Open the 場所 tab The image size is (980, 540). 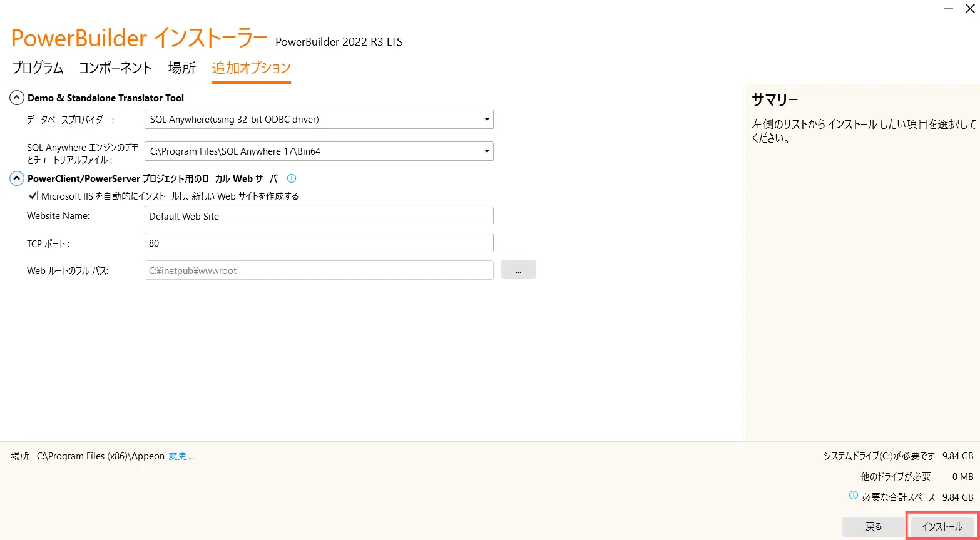click(182, 68)
